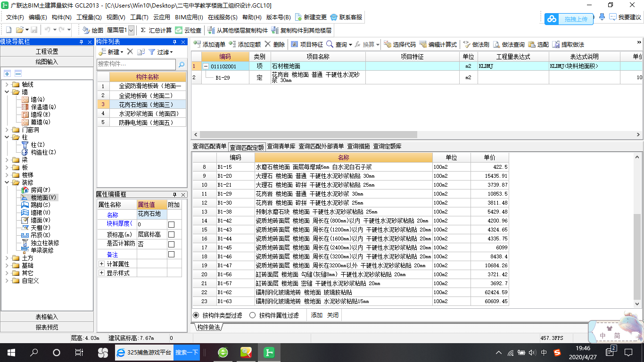The height and width of the screenshot is (362, 644).
Task: Collapse the 墙 tree folder
Action: [7, 92]
